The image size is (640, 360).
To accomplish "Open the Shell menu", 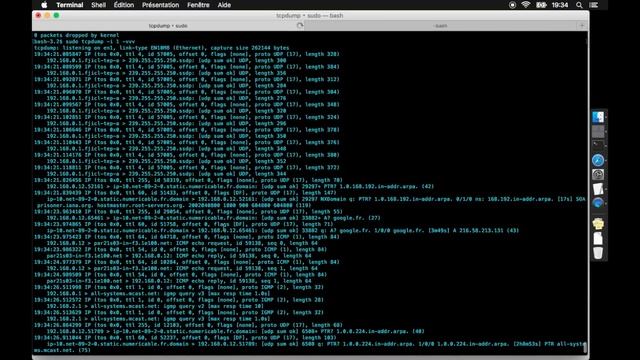I will coord(98,5).
